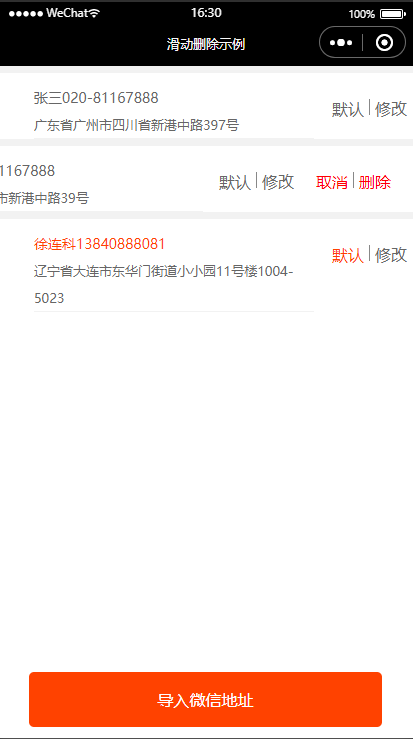Click 修改 for the 徐连科 address

click(x=391, y=255)
